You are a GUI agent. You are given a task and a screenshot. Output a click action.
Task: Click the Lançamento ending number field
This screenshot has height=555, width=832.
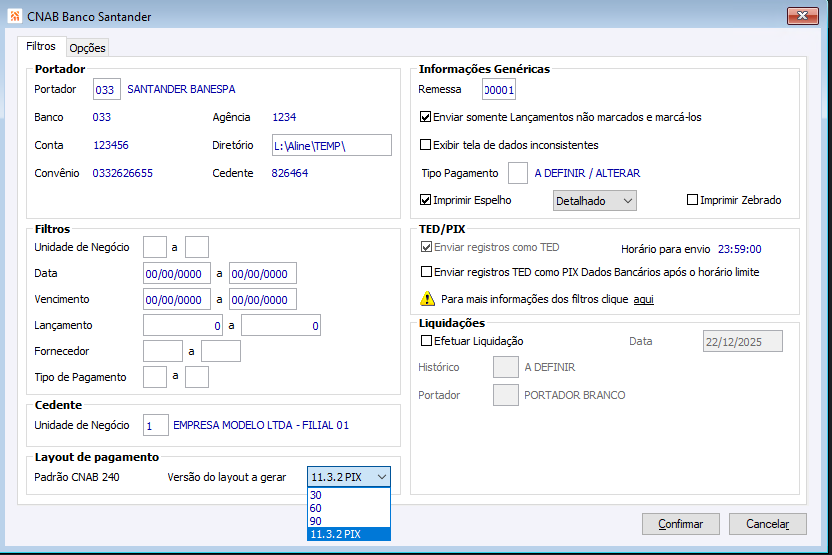[281, 325]
